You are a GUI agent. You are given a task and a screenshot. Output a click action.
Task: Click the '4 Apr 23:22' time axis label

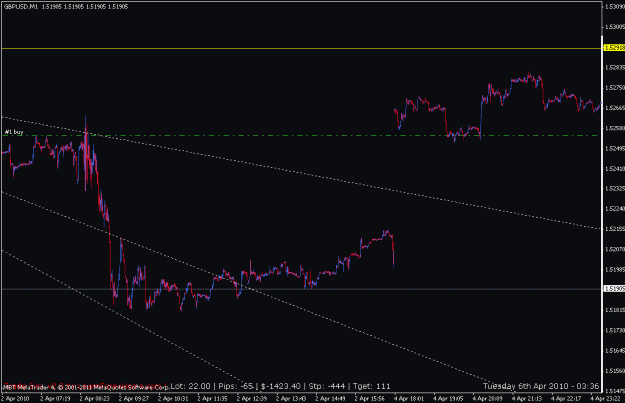coord(606,398)
